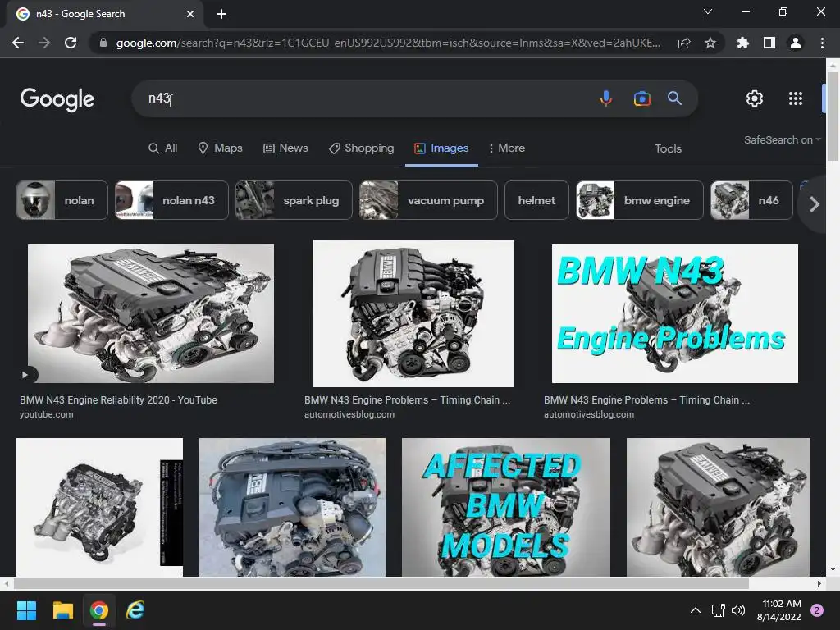This screenshot has width=840, height=630.
Task: Filter by the nolan suggestion chip
Action: point(62,200)
